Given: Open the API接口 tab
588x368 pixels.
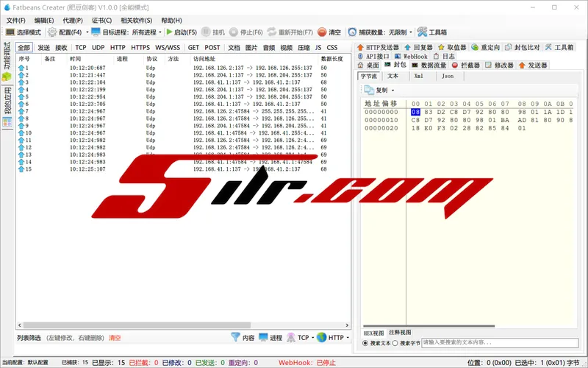Looking at the screenshot, I should point(373,57).
